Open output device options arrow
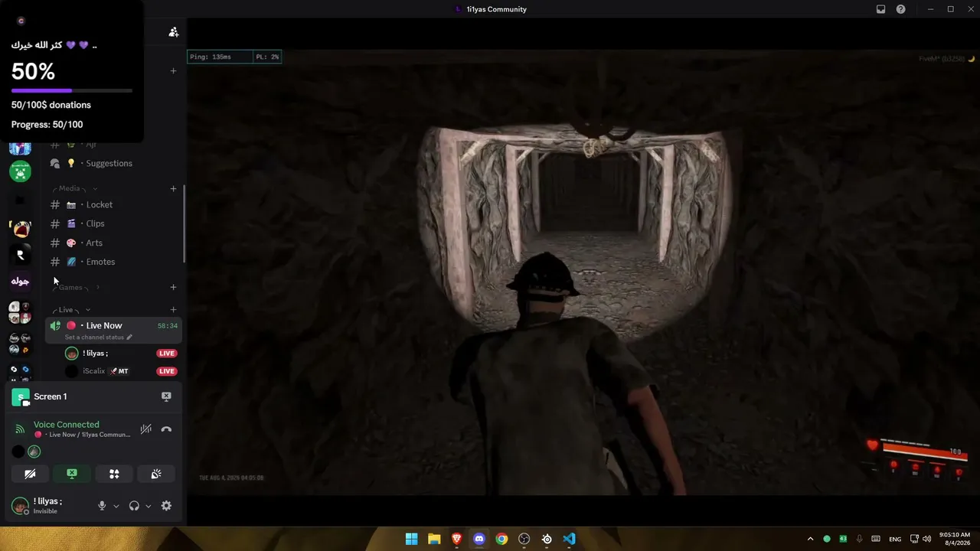980x551 pixels. [148, 506]
